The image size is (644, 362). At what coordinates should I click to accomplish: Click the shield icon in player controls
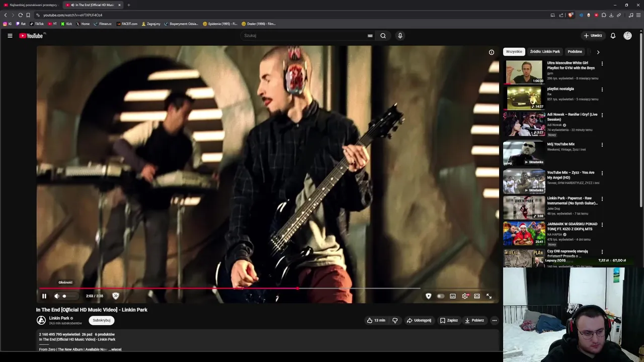pyautogui.click(x=428, y=296)
